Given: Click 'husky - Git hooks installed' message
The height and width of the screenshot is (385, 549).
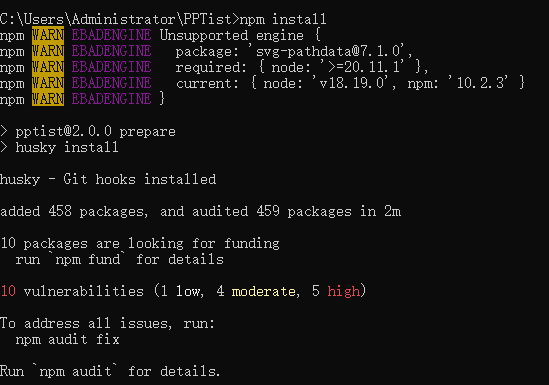Looking at the screenshot, I should click(108, 180).
